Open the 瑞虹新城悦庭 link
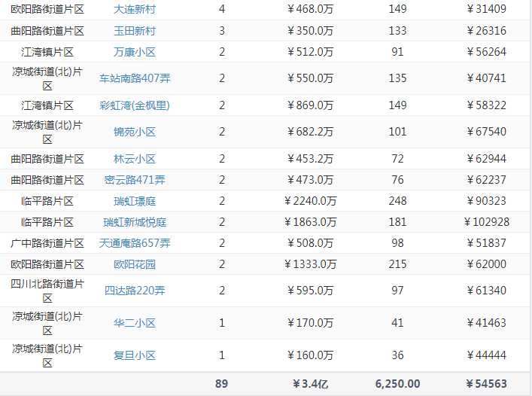 [x=135, y=222]
